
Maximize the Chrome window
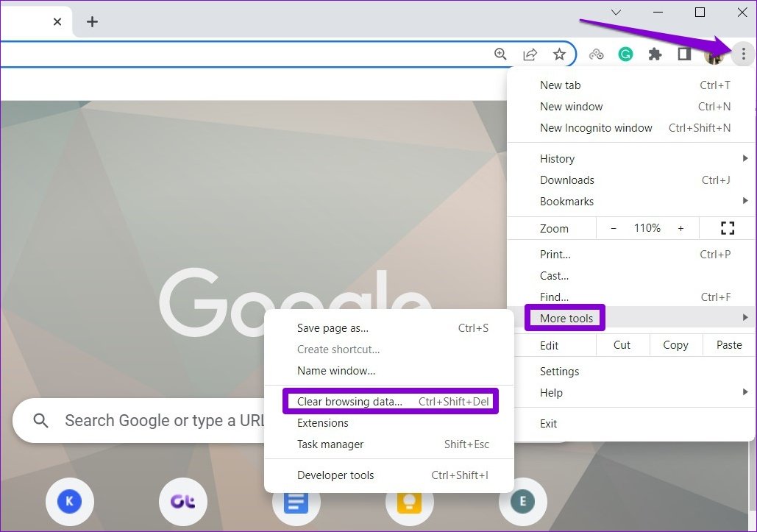pyautogui.click(x=700, y=13)
